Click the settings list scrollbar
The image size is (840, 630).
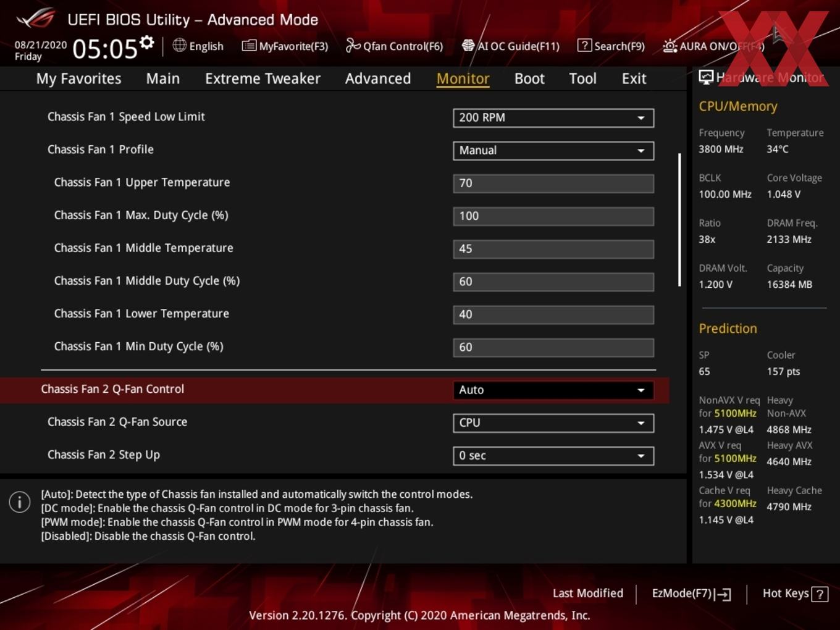coord(679,220)
